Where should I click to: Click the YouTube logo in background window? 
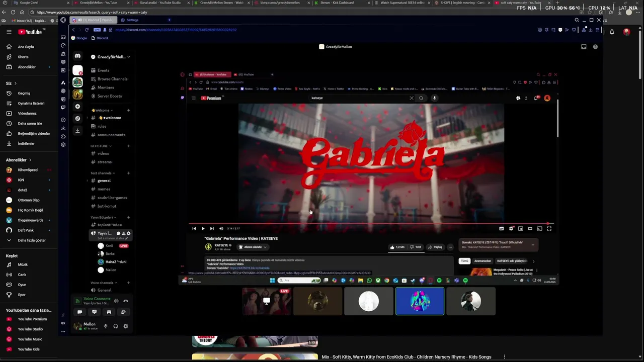tap(31, 32)
